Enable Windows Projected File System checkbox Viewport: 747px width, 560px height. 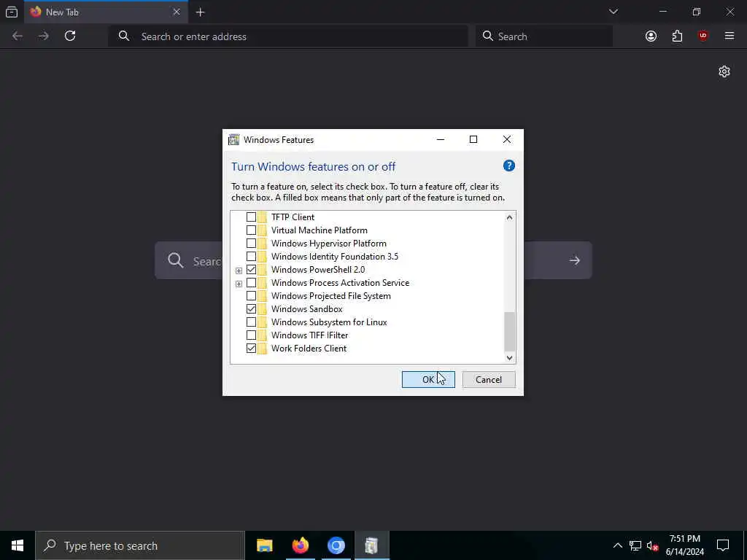tap(251, 296)
